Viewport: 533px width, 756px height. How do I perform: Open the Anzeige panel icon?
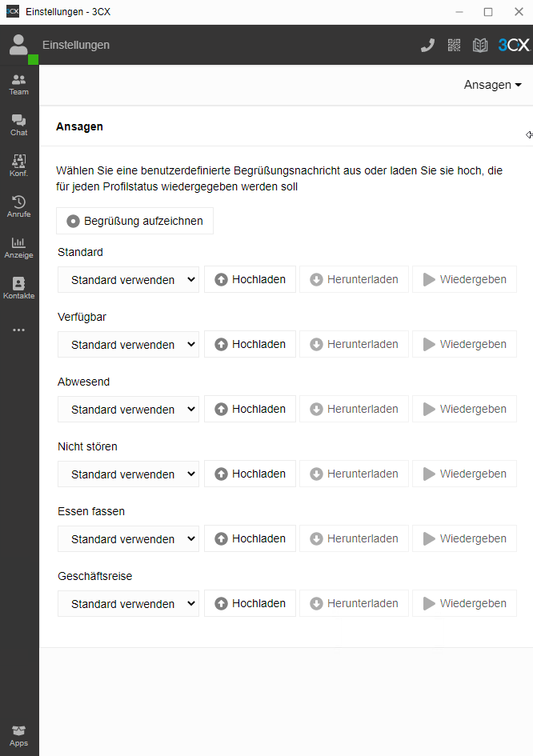[18, 246]
